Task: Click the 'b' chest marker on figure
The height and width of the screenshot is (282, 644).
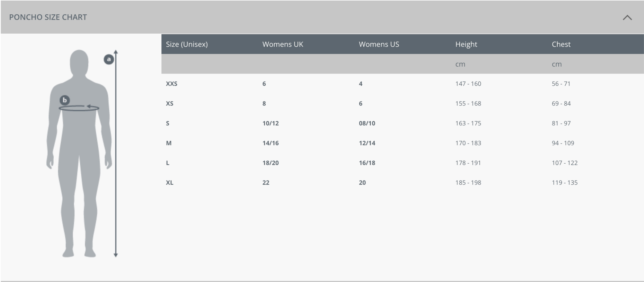Action: pyautogui.click(x=65, y=100)
